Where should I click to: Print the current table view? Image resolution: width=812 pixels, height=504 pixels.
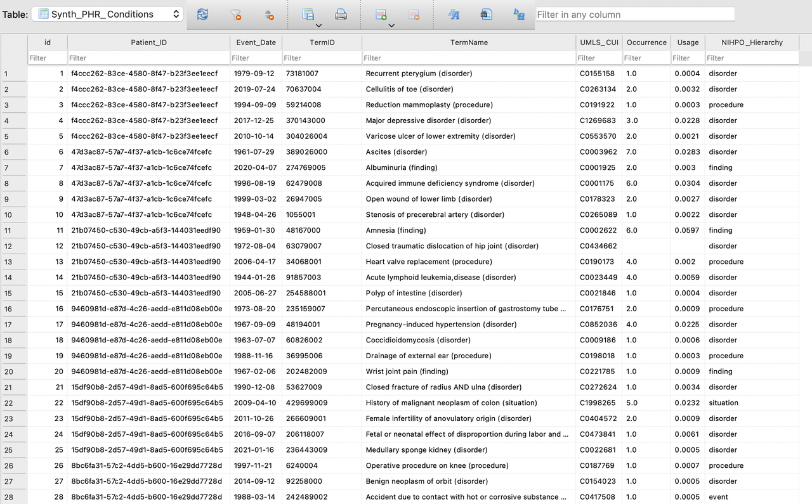pyautogui.click(x=341, y=15)
